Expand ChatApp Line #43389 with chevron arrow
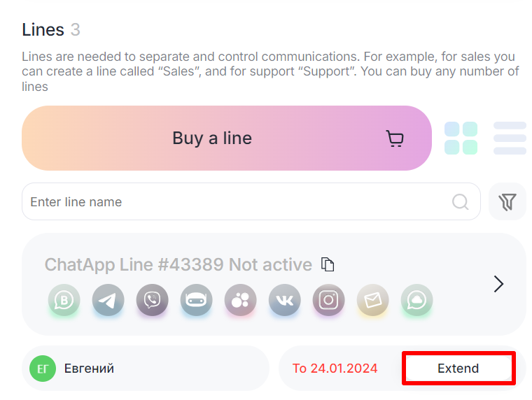 point(498,283)
